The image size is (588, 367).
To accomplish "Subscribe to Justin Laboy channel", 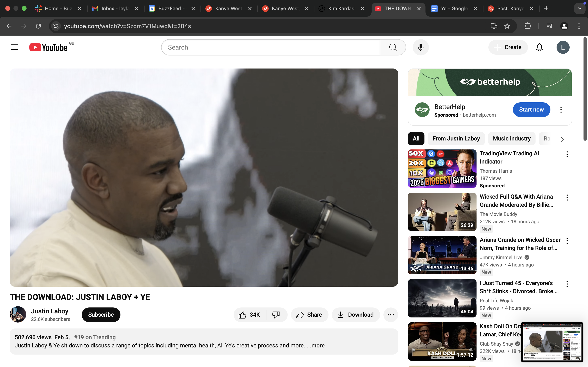I will [101, 315].
